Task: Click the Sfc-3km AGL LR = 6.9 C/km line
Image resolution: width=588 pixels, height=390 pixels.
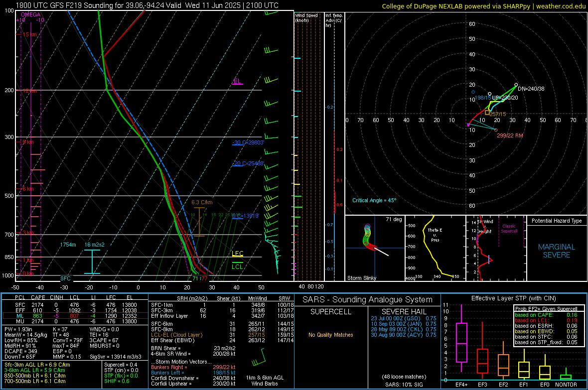Action: click(x=37, y=365)
